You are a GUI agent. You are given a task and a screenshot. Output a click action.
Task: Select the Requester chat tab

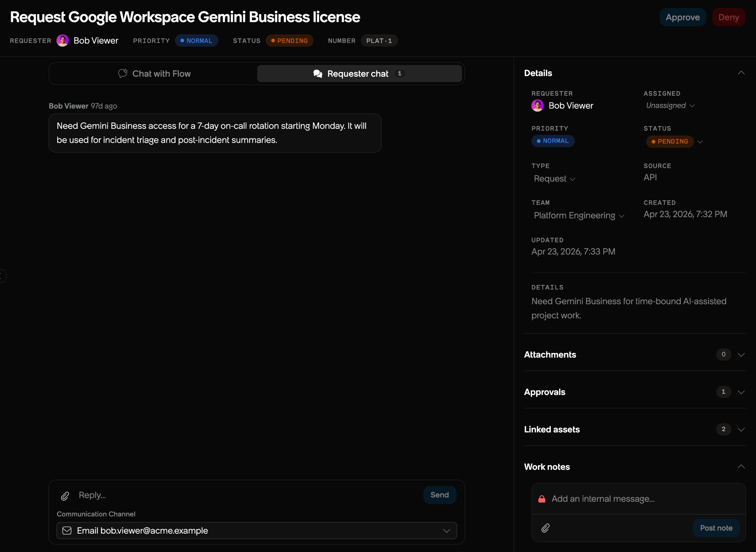point(359,74)
